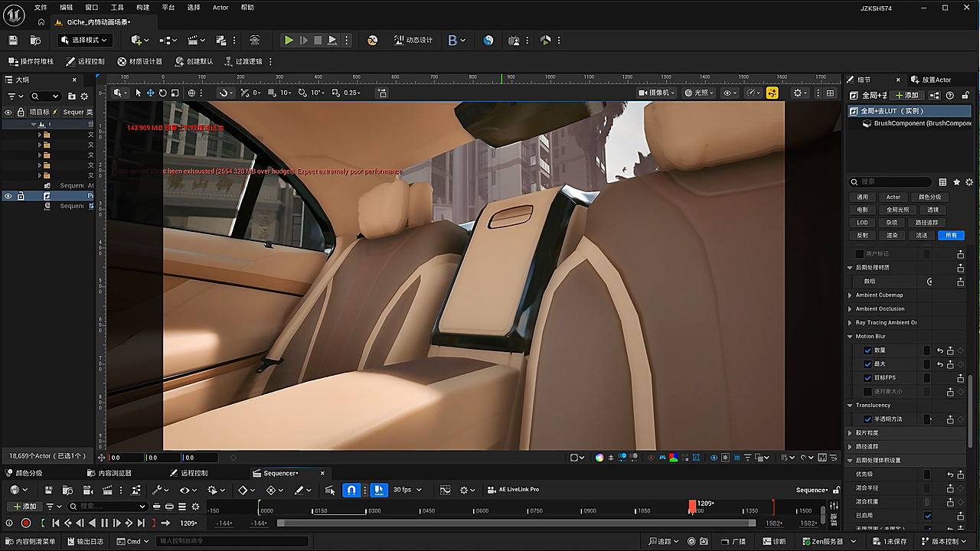This screenshot has height=551, width=980.
Task: Switch to the bottom 颜色分级 tab
Action: pyautogui.click(x=24, y=473)
